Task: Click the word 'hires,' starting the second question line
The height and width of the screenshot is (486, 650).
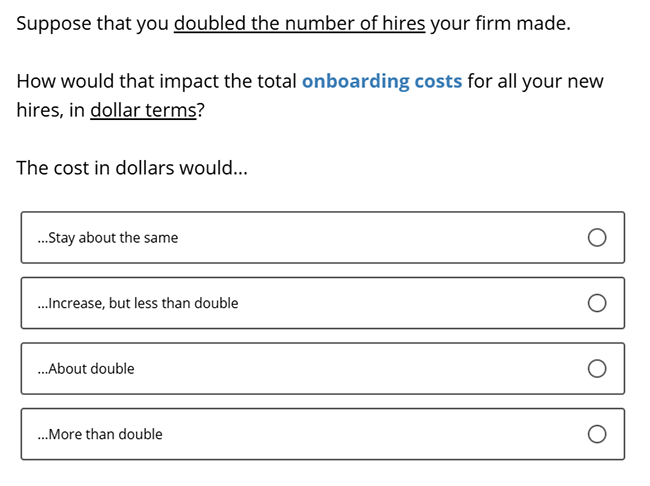Action: click(x=40, y=110)
